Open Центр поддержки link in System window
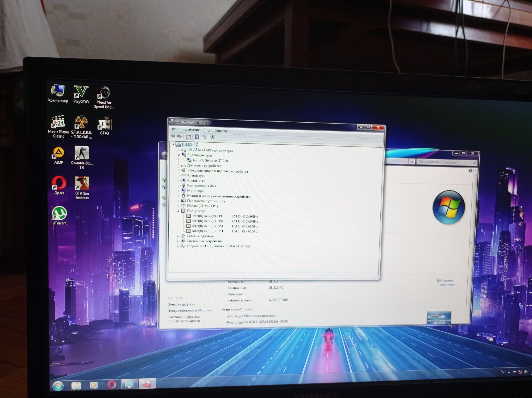532x398 pixels. (181, 304)
